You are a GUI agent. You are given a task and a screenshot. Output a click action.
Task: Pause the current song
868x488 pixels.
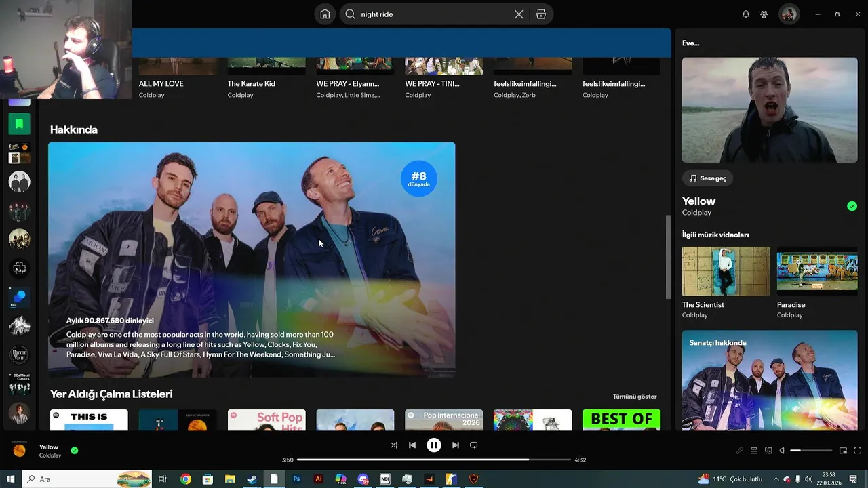pos(434,445)
